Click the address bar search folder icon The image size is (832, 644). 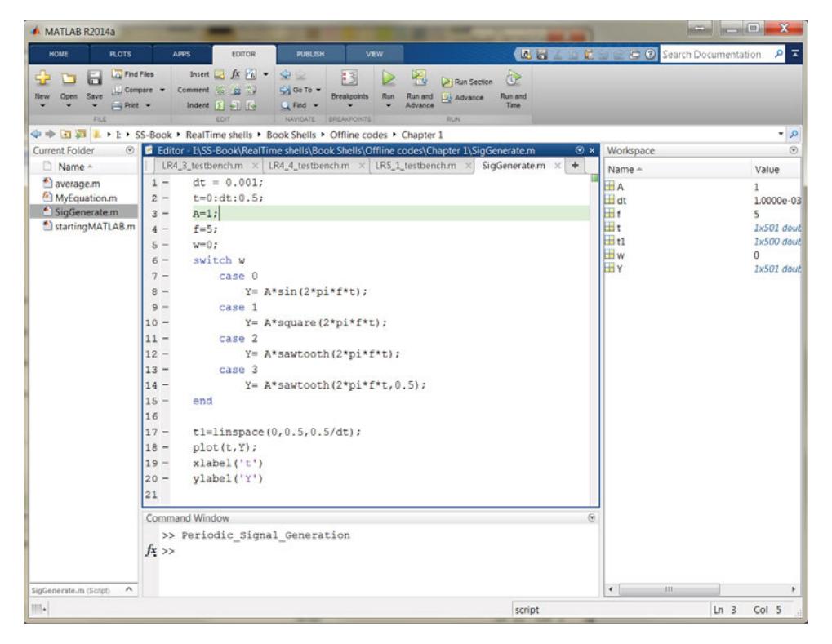794,135
